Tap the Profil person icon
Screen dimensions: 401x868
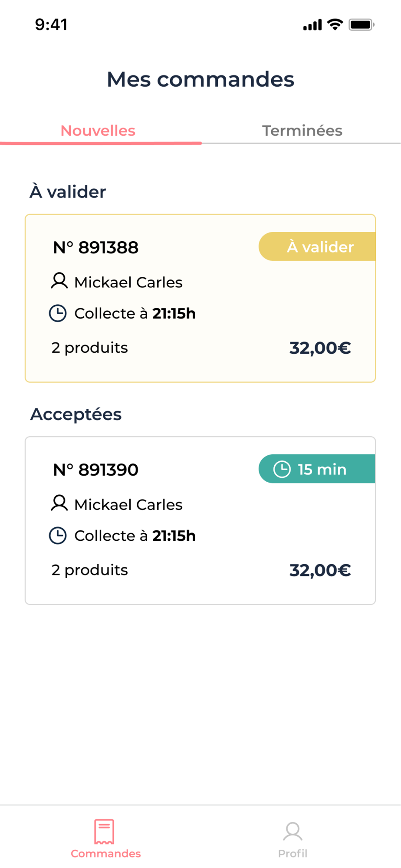click(293, 832)
